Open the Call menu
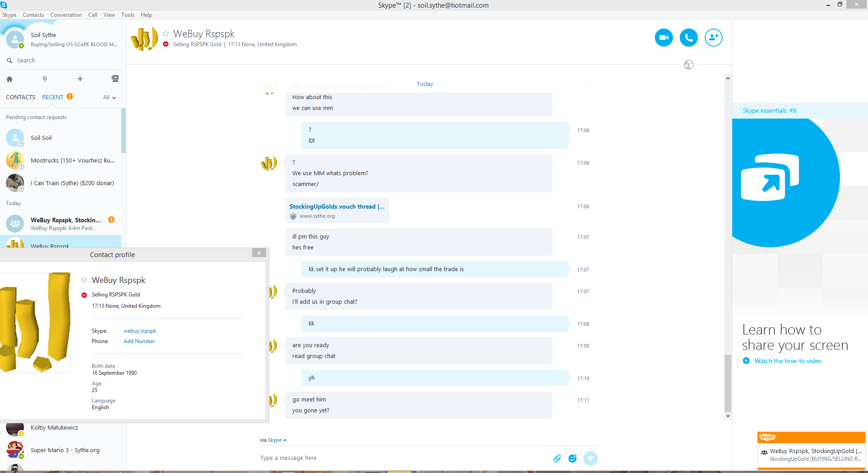Screen dimensions: 868x473 (93, 15)
